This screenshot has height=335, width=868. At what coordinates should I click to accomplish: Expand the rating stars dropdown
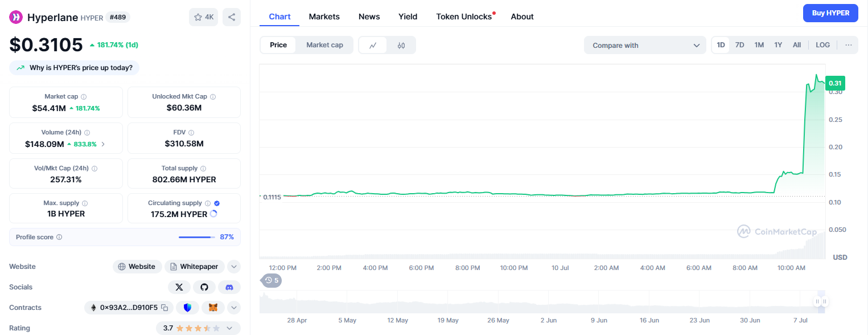[x=229, y=328]
